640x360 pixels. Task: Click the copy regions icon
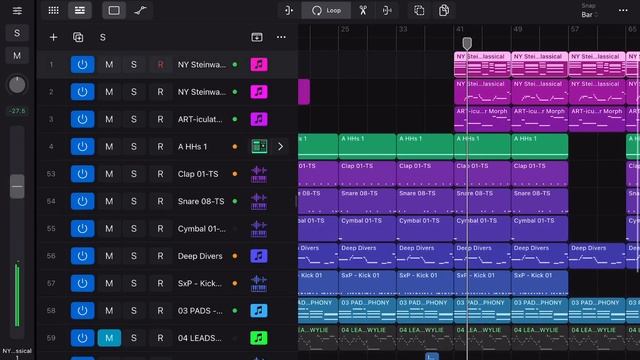419,11
